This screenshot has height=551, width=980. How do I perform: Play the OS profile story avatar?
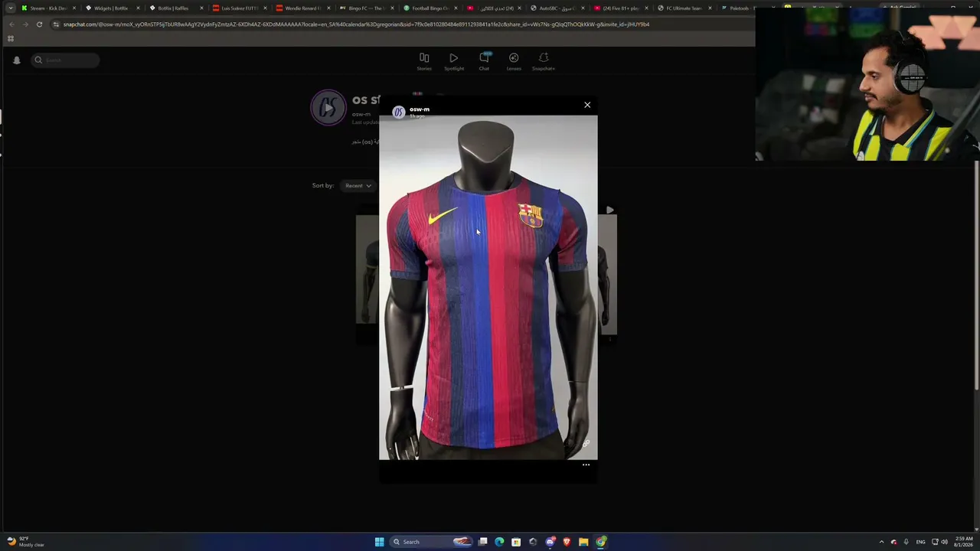point(328,108)
